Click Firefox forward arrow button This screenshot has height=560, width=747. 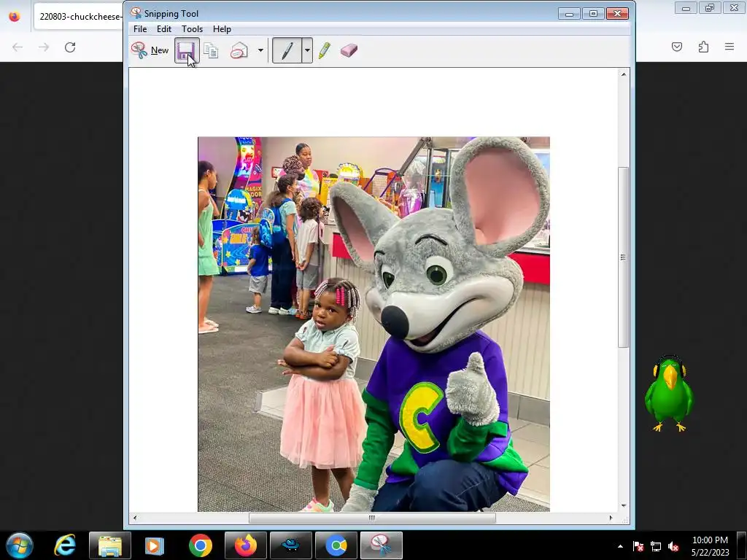pos(44,47)
